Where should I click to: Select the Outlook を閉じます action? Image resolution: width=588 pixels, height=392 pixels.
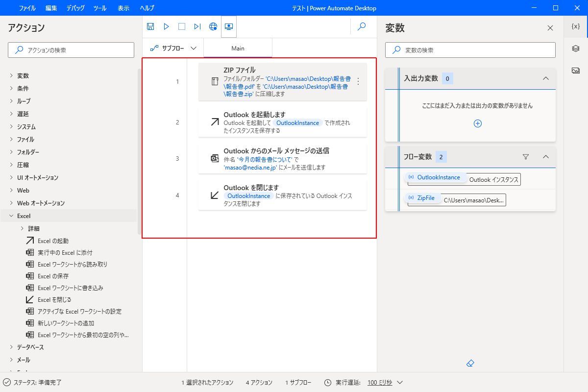coord(282,196)
